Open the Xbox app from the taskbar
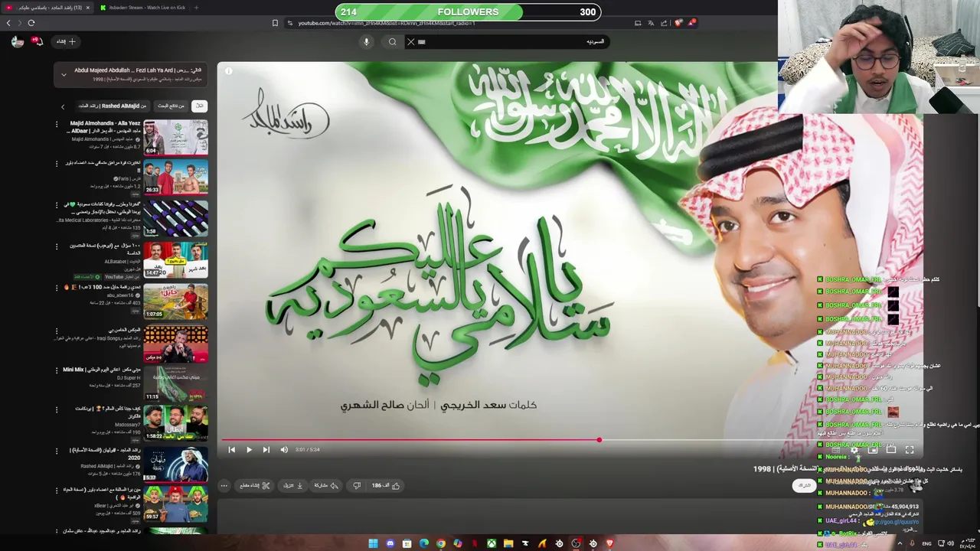This screenshot has height=551, width=980. (491, 543)
